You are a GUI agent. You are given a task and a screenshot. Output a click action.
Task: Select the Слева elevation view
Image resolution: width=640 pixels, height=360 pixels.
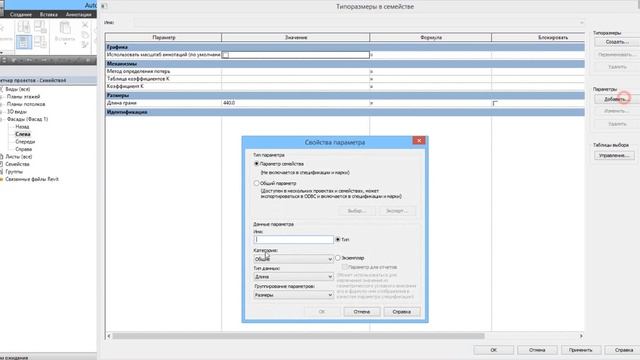23,134
